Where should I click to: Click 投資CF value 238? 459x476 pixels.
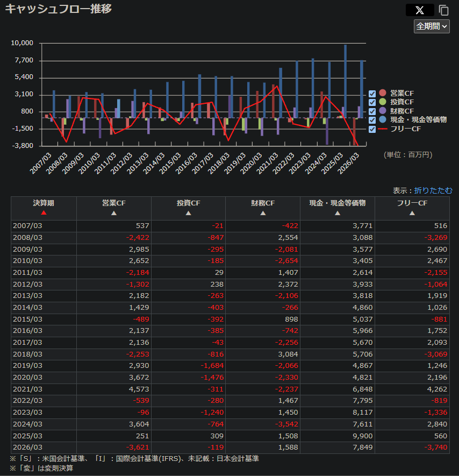217,285
